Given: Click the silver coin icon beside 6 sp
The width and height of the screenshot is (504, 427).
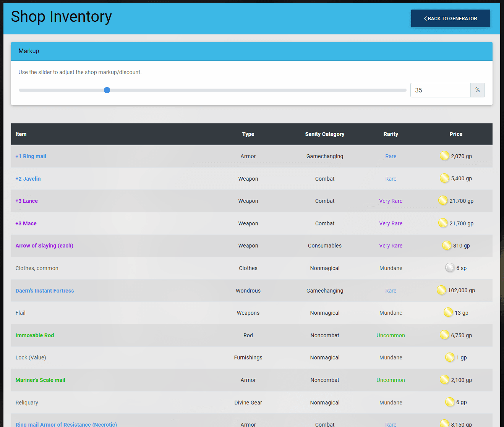Looking at the screenshot, I should point(450,267).
